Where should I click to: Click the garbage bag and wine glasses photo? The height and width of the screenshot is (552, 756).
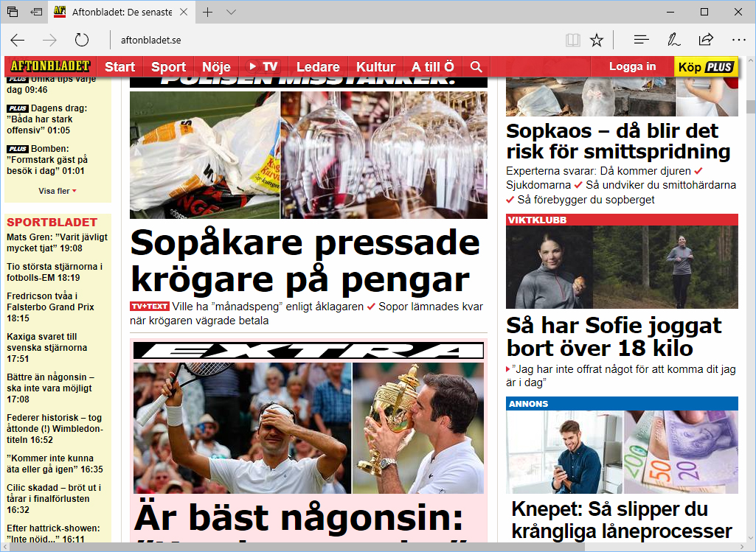tap(308, 155)
